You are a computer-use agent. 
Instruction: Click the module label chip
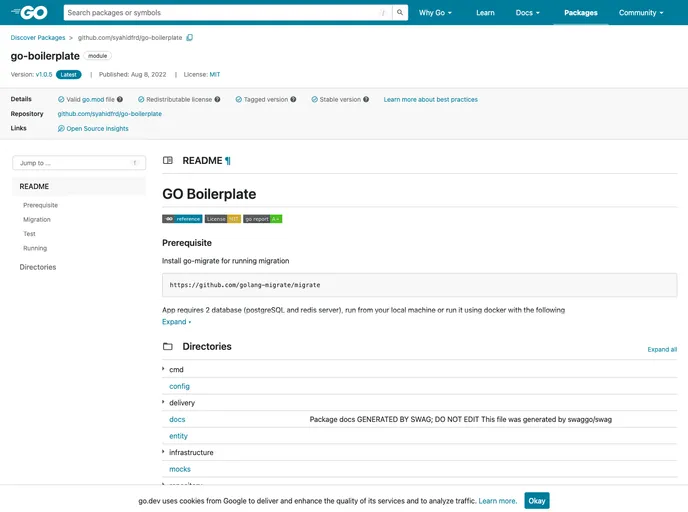97,56
